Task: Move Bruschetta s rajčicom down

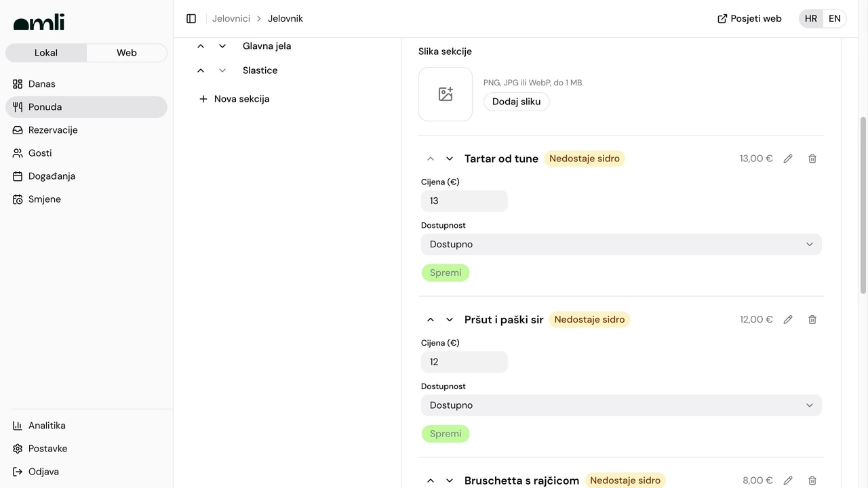Action: point(450,481)
